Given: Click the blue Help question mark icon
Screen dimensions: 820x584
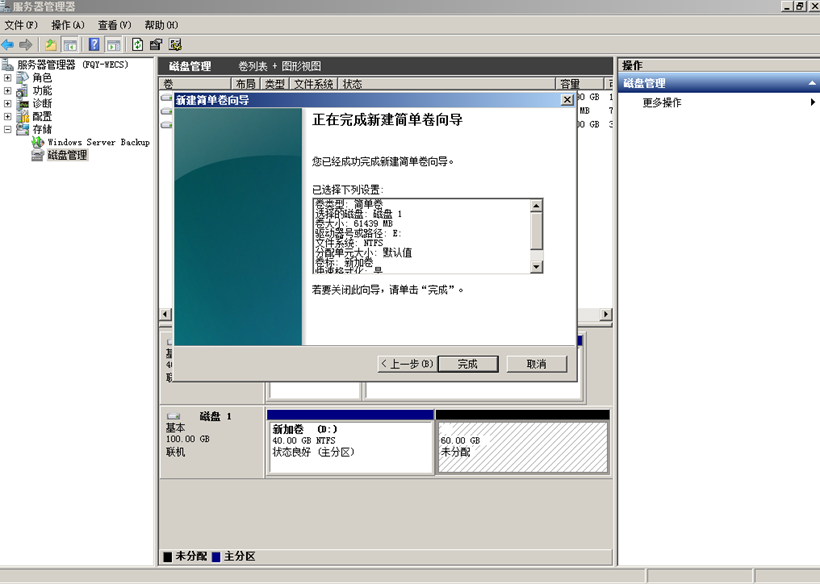Looking at the screenshot, I should 94,44.
